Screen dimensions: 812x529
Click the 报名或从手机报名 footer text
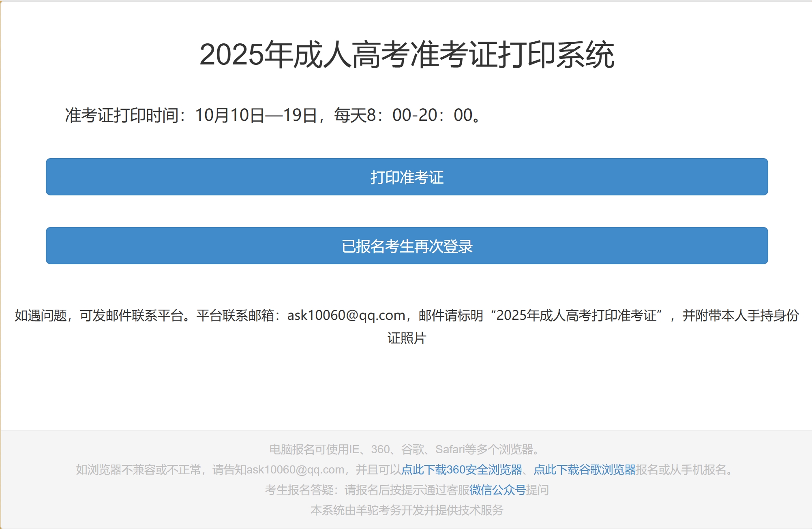(x=681, y=470)
